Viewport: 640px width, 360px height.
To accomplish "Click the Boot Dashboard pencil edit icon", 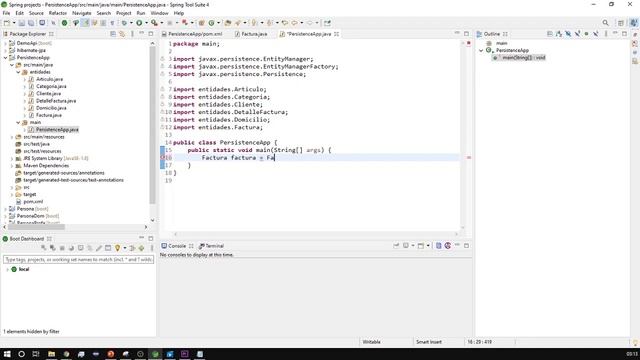I will (99, 248).
